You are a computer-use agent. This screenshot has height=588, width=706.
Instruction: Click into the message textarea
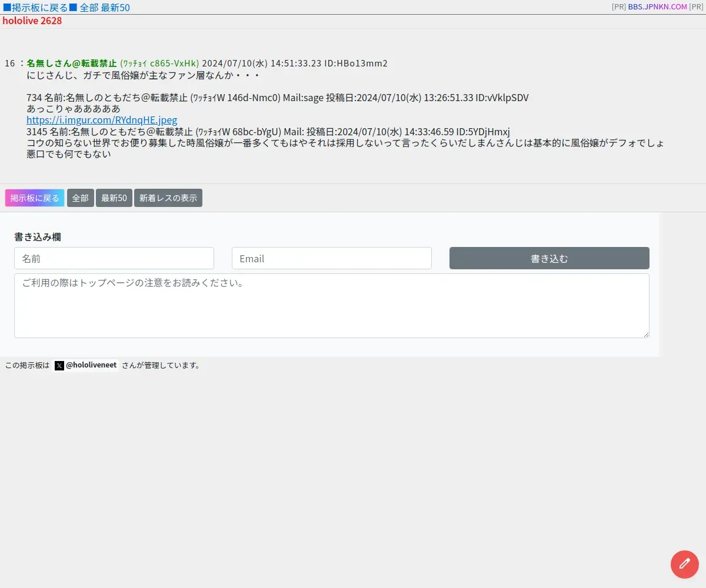[x=332, y=306]
